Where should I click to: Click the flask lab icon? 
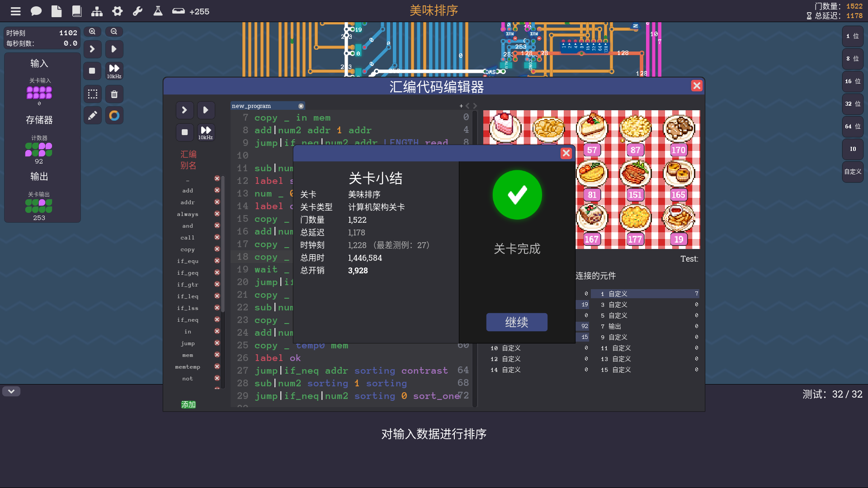click(158, 11)
